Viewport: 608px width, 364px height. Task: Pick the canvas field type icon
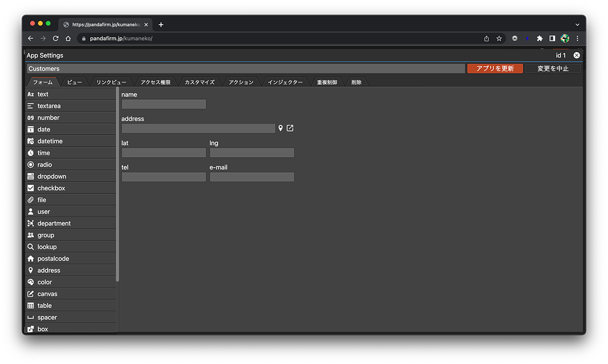[31, 294]
